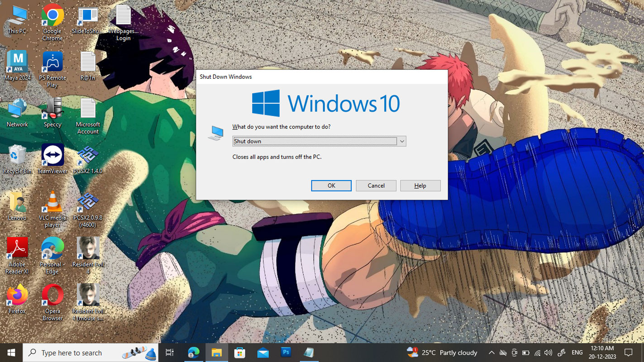Open the Action Center notifications
This screenshot has height=362, width=644.
(x=628, y=352)
